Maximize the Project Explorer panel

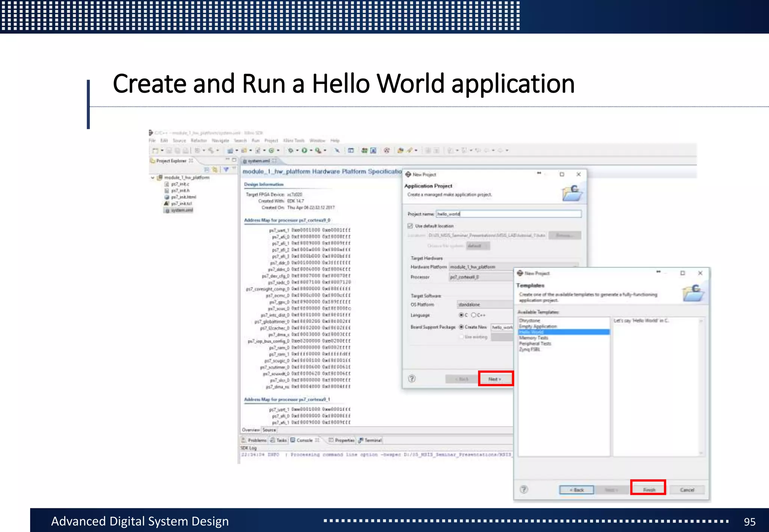click(x=234, y=160)
